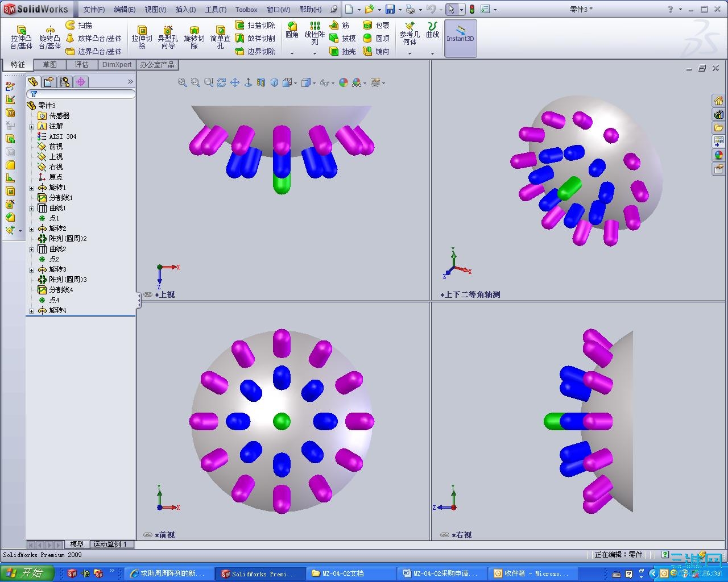The height and width of the screenshot is (582, 728).
Task: Open the 异型孔向导 hole wizard
Action: tap(168, 38)
